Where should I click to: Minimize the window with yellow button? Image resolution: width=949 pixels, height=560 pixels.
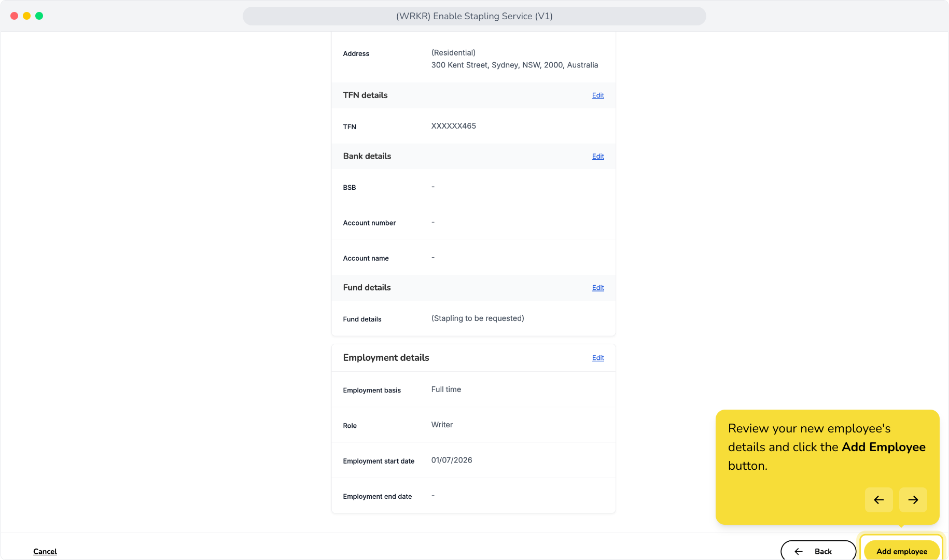(x=26, y=16)
